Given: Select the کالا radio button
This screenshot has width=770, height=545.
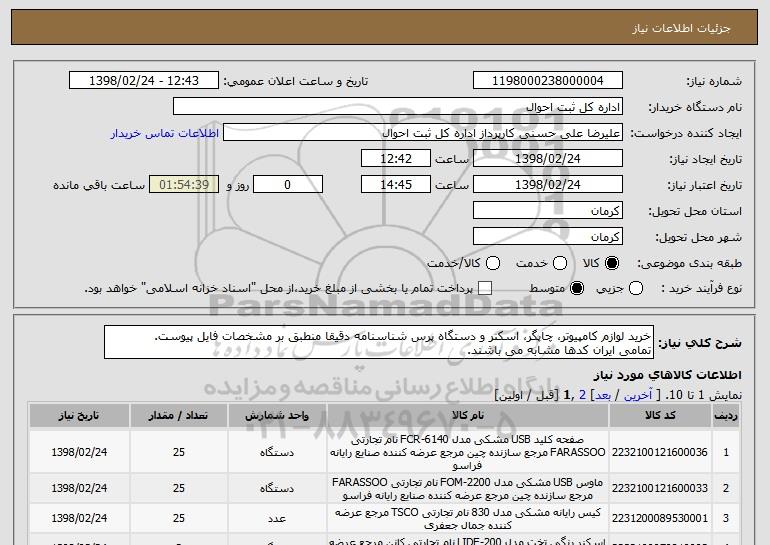Looking at the screenshot, I should point(612,263).
